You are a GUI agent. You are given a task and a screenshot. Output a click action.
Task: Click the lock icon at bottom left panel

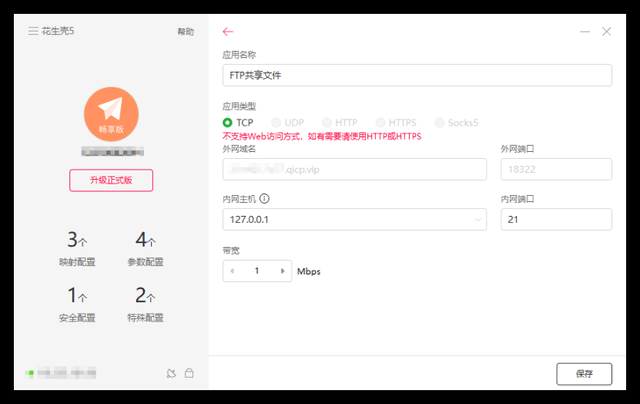189,374
